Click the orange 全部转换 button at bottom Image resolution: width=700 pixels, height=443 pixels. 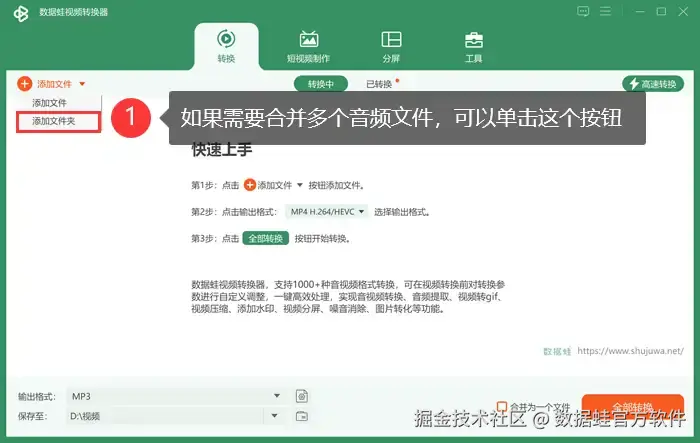pos(633,408)
